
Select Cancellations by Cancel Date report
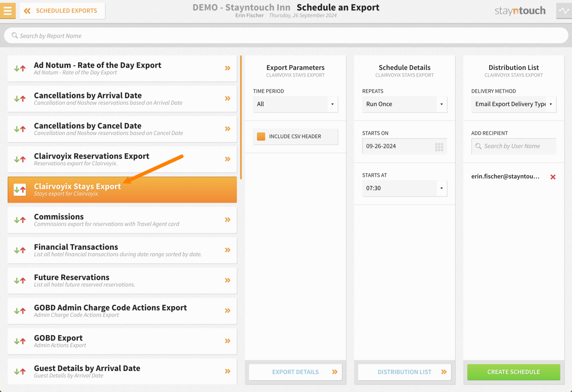(122, 129)
